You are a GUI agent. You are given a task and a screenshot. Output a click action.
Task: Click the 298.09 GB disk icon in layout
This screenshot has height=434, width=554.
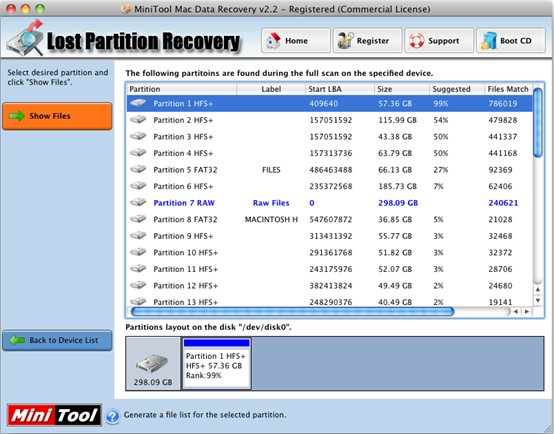pyautogui.click(x=153, y=364)
